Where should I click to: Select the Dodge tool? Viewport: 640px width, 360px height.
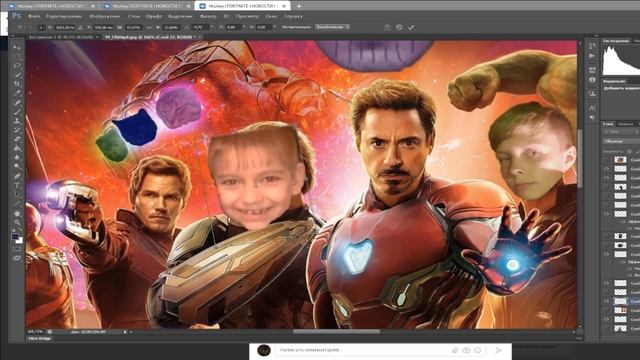click(17, 167)
